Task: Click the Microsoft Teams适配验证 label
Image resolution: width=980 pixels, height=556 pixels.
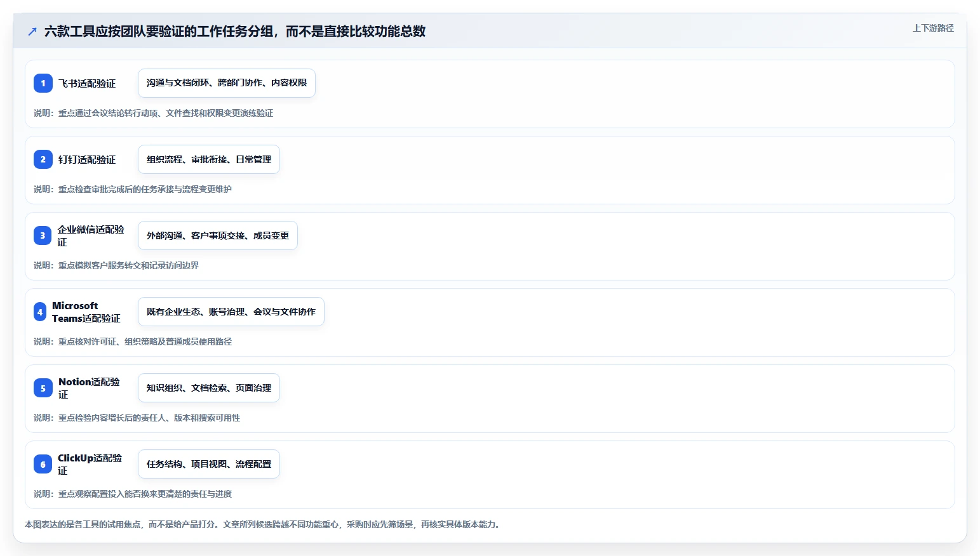Action: 86,312
